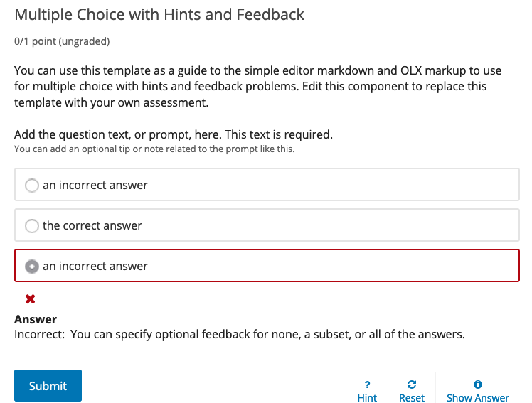The image size is (532, 403).
Task: Click the "Add the question text" prompt
Action: point(174,134)
